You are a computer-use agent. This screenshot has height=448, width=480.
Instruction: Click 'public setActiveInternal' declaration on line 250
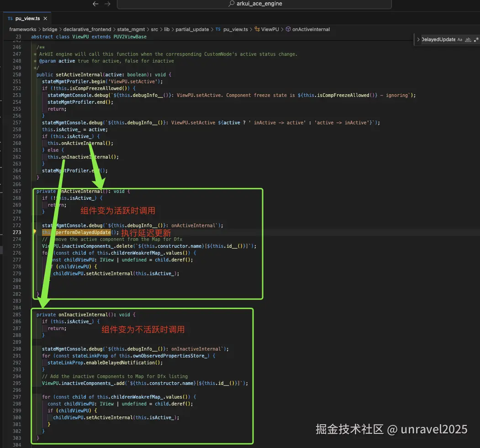click(104, 75)
